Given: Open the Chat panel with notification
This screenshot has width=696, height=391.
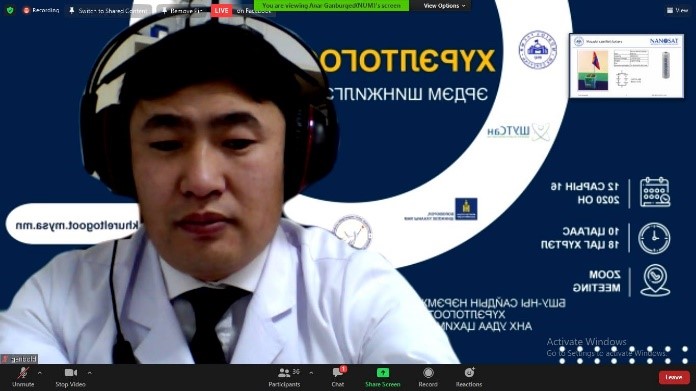Looking at the screenshot, I should pos(338,377).
